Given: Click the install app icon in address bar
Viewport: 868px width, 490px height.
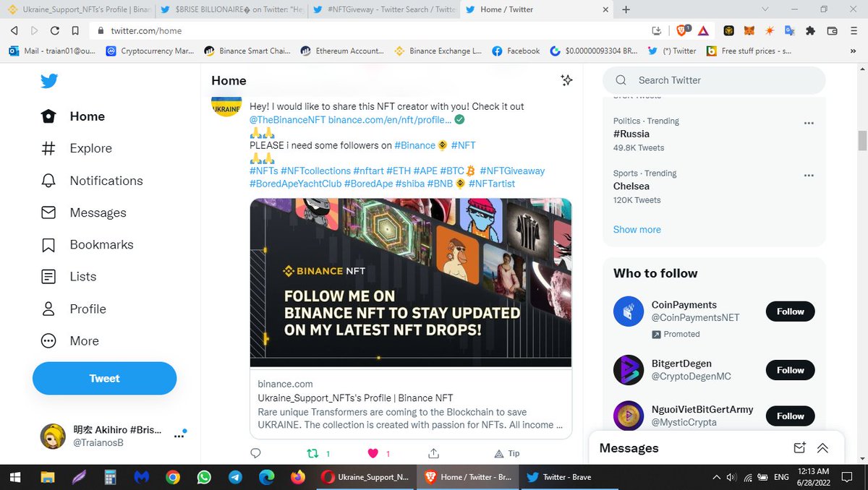Looking at the screenshot, I should point(657,30).
